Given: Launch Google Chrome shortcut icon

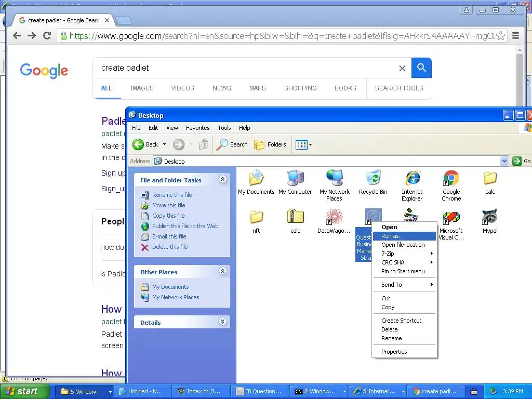Looking at the screenshot, I should coord(451,185).
